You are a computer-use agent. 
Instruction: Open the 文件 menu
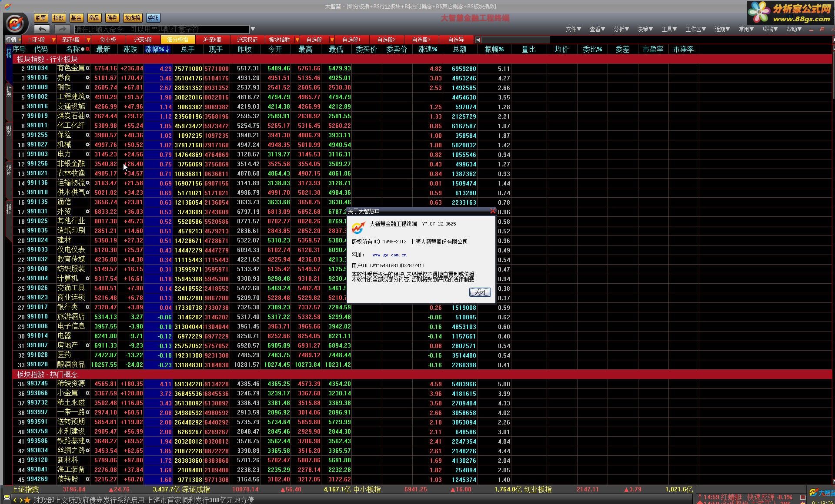coord(573,29)
